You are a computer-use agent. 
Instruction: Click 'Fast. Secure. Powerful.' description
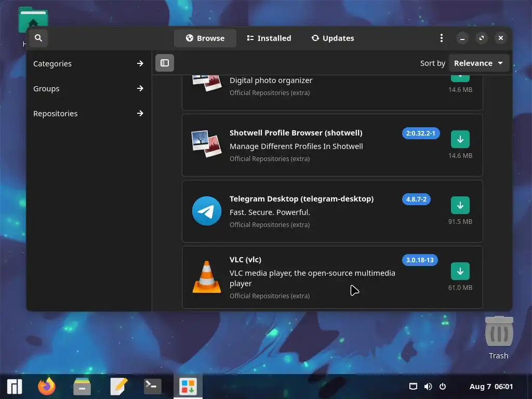click(270, 212)
